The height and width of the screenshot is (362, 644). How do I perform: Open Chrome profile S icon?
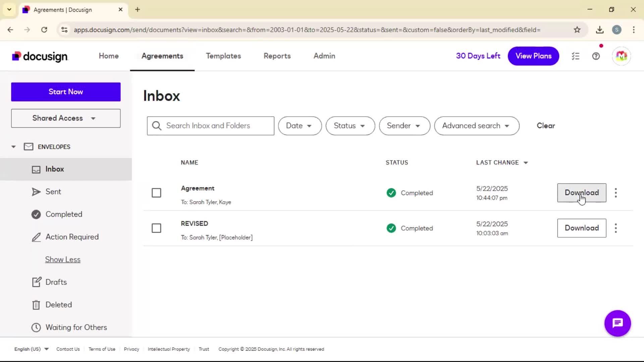click(x=616, y=30)
